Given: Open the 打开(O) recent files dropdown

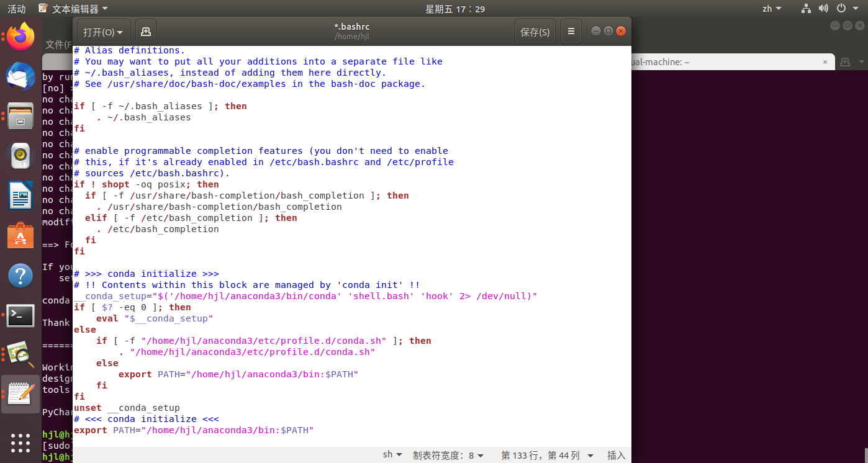Looking at the screenshot, I should coord(103,31).
